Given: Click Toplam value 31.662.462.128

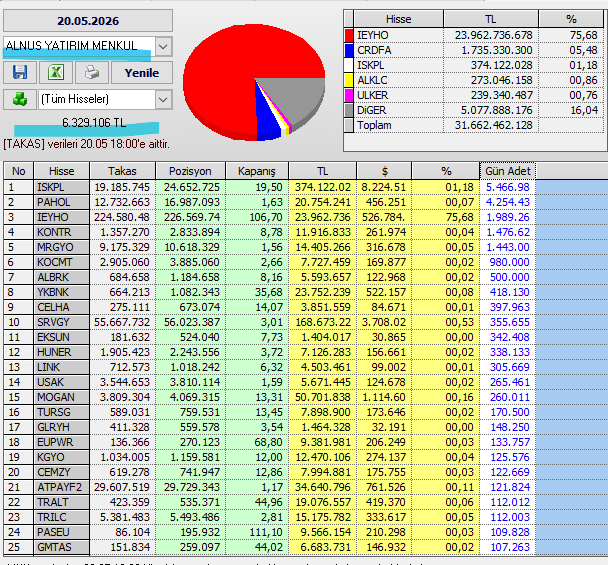Looking at the screenshot, I should pos(491,126).
